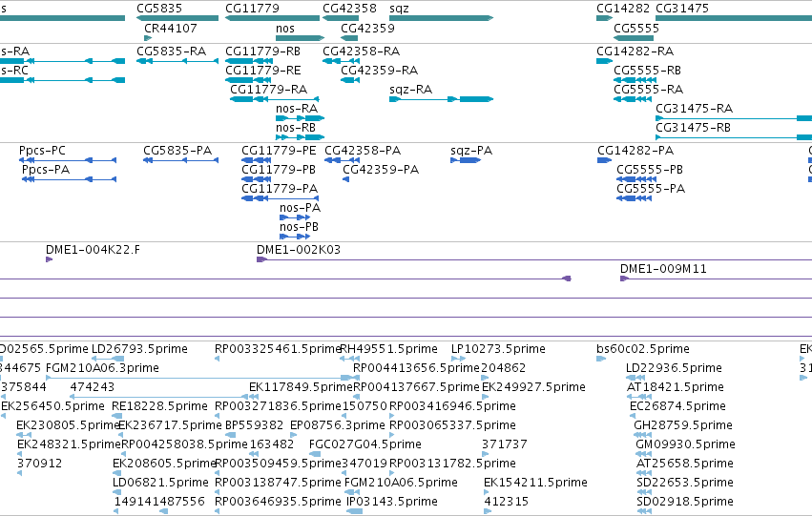Click EST GM09930.5prime
The image size is (812, 516).
pyautogui.click(x=644, y=454)
